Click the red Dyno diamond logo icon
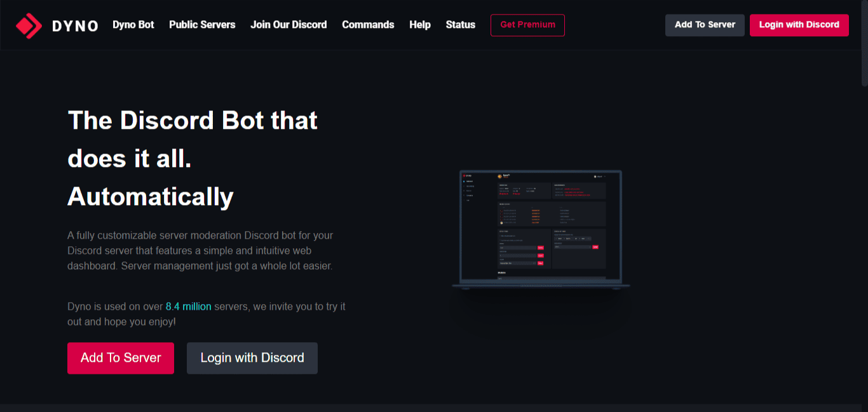This screenshot has height=412, width=868. click(29, 25)
